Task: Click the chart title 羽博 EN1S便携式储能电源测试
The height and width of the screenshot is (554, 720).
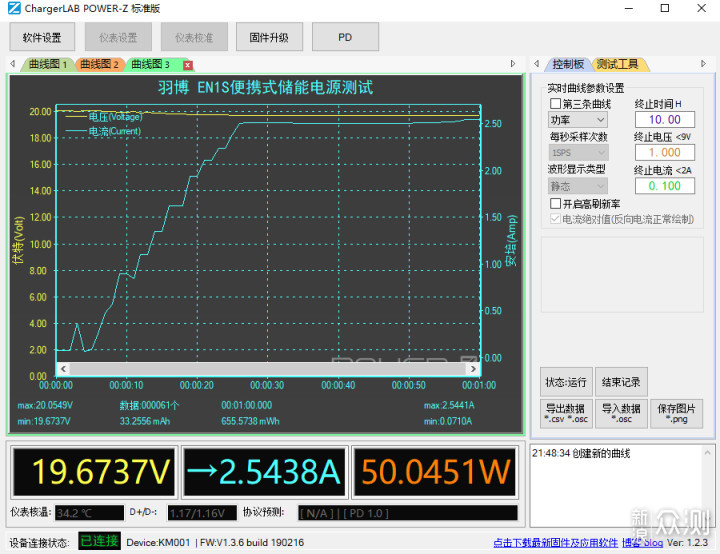Action: pyautogui.click(x=265, y=87)
